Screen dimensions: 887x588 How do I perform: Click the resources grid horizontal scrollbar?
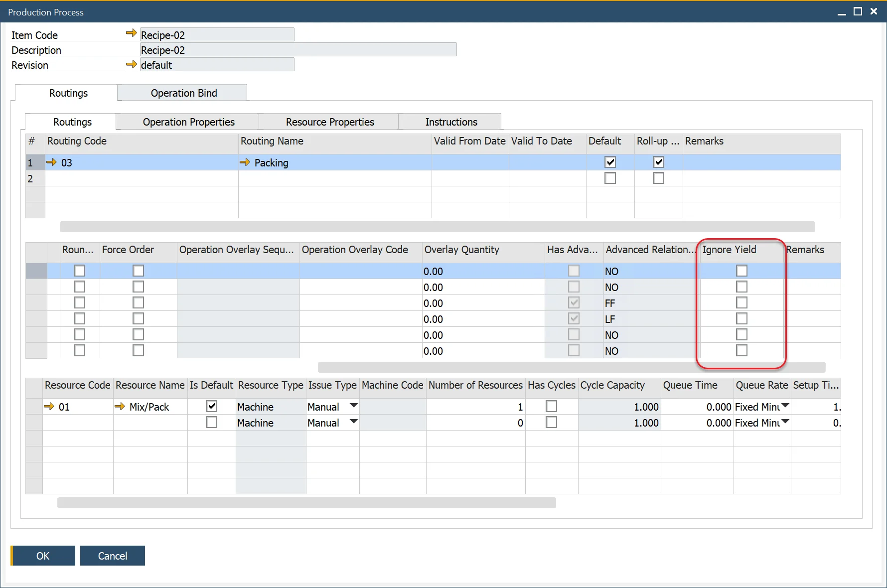[306, 503]
